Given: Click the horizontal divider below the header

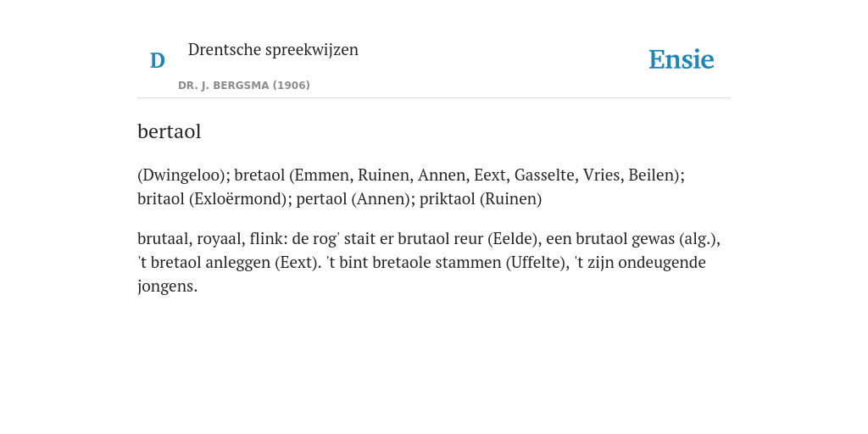Looking at the screenshot, I should tap(434, 98).
